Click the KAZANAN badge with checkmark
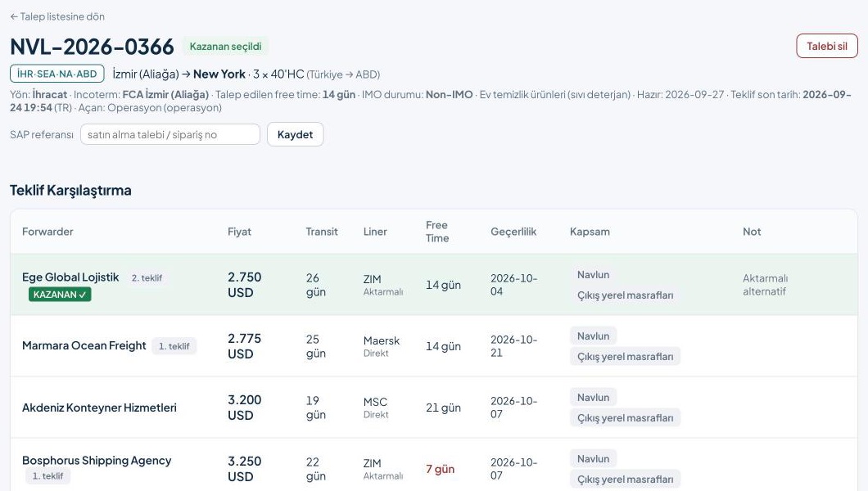The width and height of the screenshot is (868, 491). click(60, 295)
